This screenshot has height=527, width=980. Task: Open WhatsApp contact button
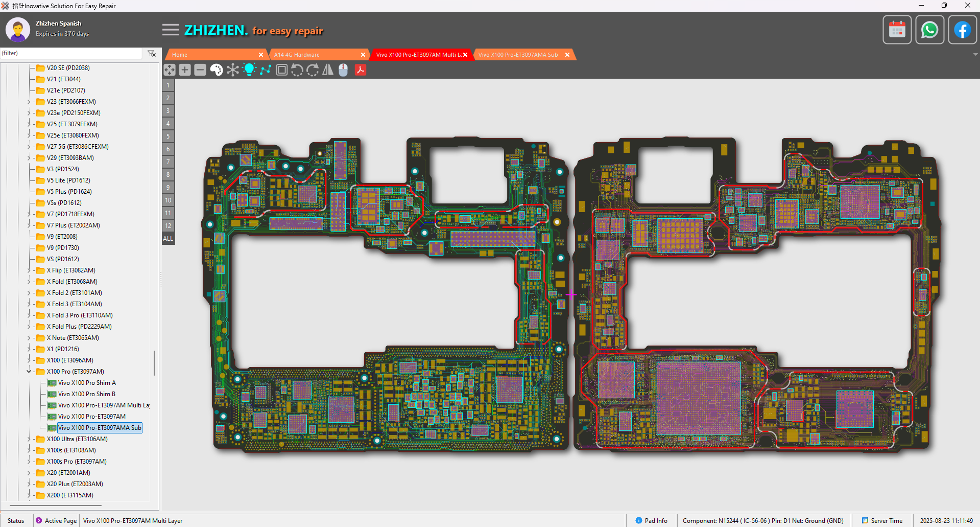(930, 30)
